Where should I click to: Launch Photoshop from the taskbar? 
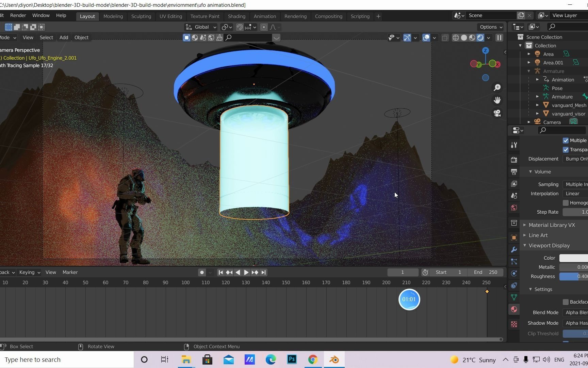(x=292, y=359)
